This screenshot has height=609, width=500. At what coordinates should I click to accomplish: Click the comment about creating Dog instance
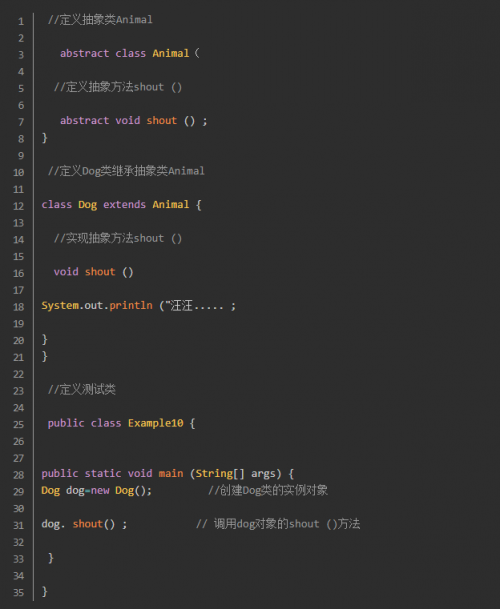point(268,490)
